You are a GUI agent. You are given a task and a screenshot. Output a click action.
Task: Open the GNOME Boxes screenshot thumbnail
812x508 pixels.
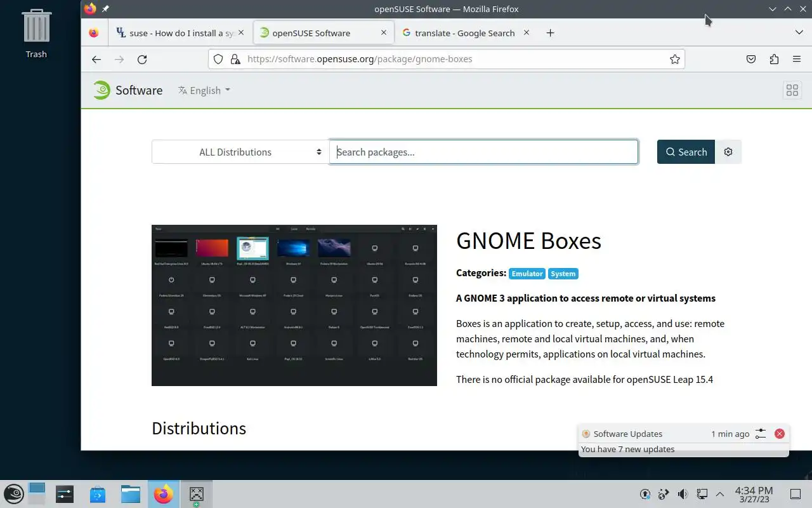point(294,305)
